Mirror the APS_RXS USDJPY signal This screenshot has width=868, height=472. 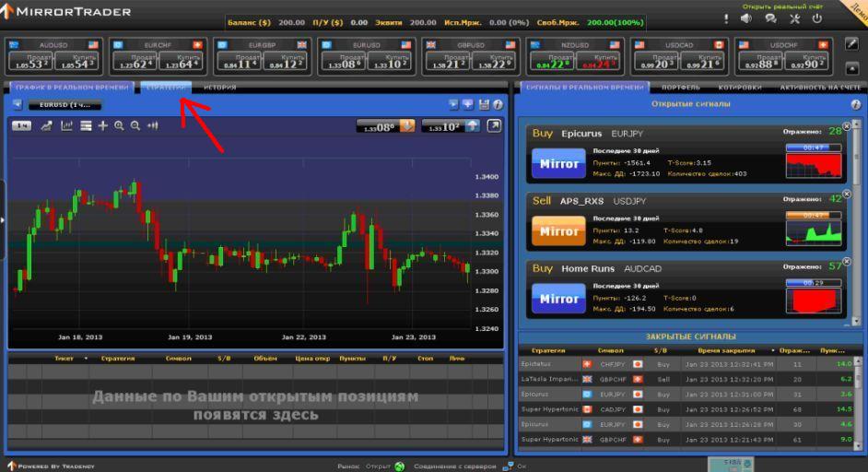pos(558,231)
